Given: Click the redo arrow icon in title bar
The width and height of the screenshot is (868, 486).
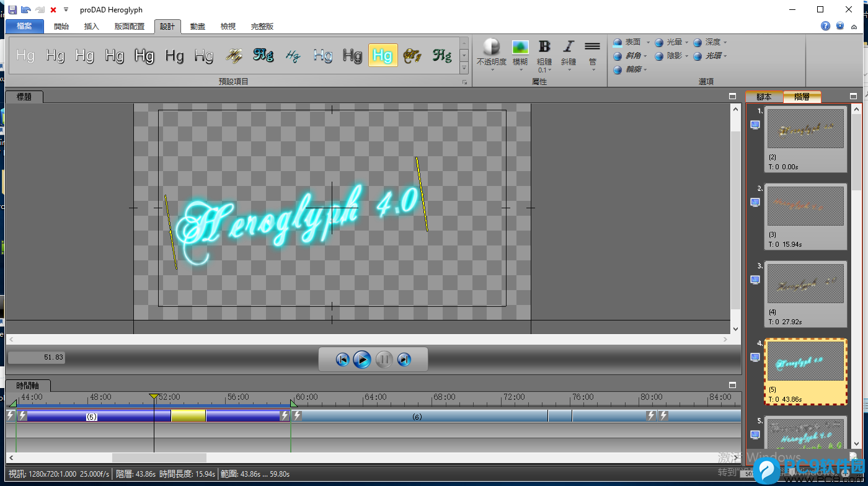Looking at the screenshot, I should pyautogui.click(x=40, y=10).
